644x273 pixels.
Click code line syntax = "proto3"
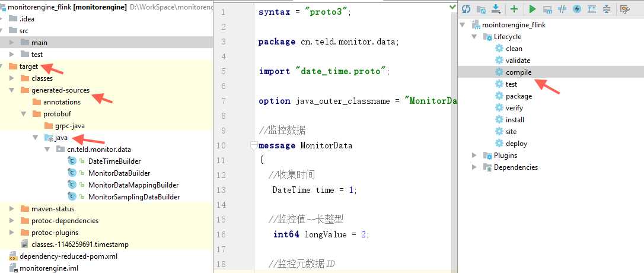[305, 12]
